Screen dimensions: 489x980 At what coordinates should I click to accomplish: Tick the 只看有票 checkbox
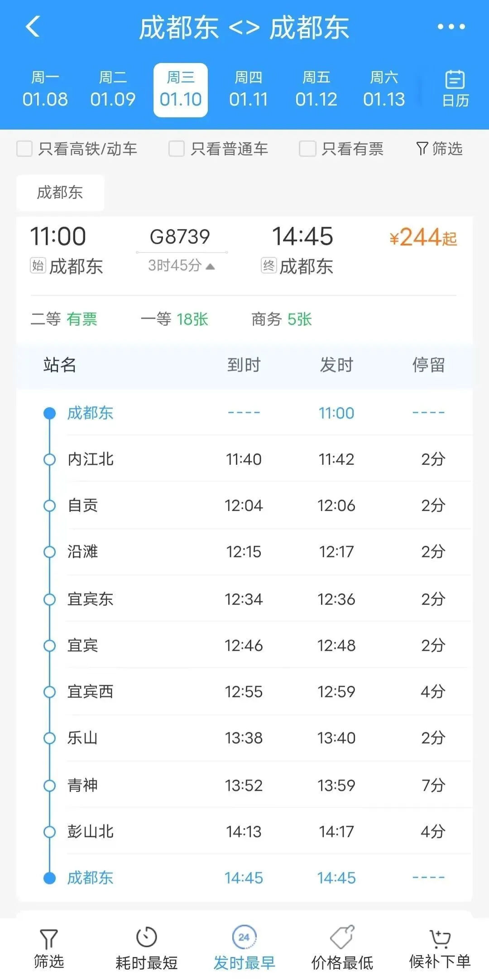pyautogui.click(x=307, y=149)
